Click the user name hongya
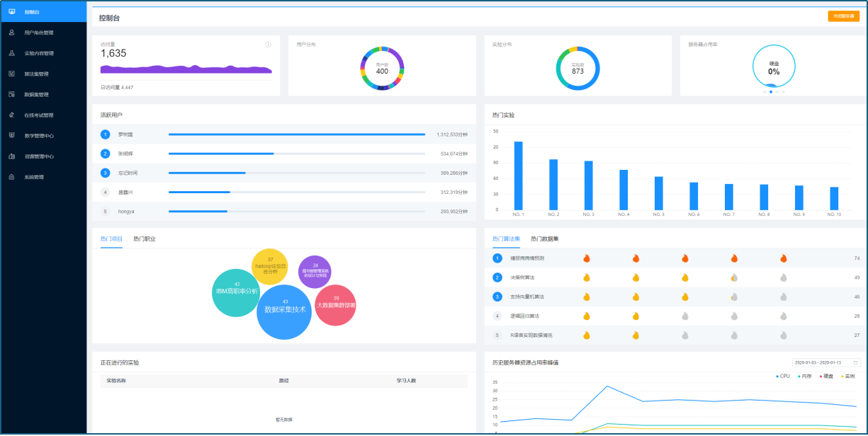Image resolution: width=868 pixels, height=436 pixels. (x=126, y=211)
